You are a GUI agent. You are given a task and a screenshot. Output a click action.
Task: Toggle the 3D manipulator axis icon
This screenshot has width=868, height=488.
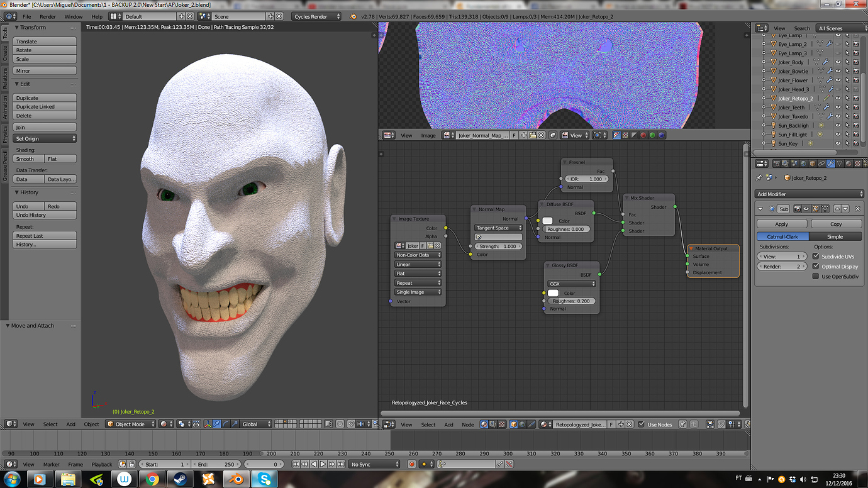(x=208, y=424)
